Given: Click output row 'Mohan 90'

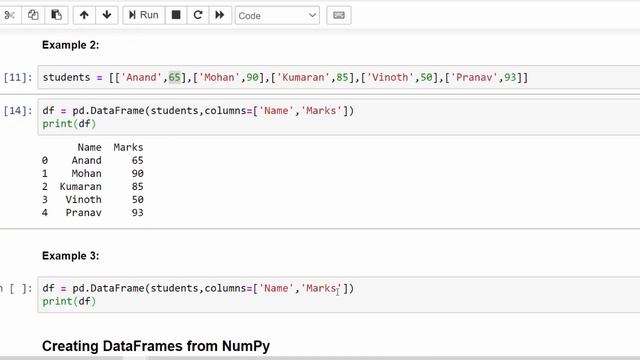Looking at the screenshot, I should 93,173.
